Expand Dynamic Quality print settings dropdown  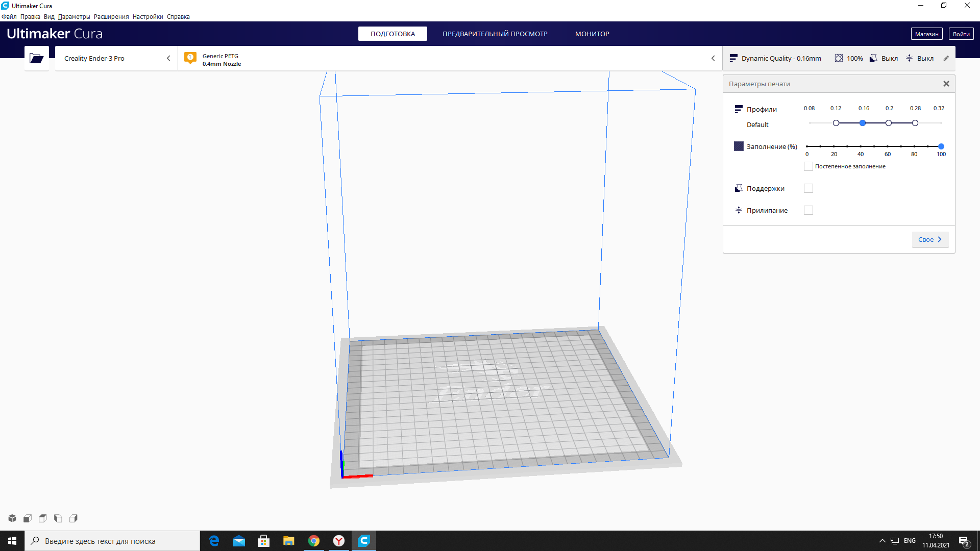(839, 58)
